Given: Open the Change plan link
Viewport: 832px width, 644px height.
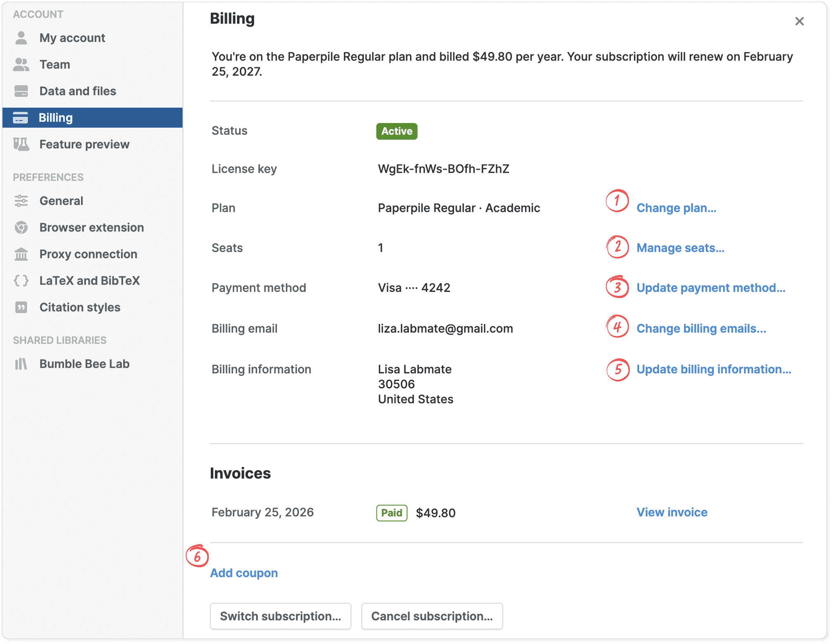Looking at the screenshot, I should pyautogui.click(x=676, y=208).
